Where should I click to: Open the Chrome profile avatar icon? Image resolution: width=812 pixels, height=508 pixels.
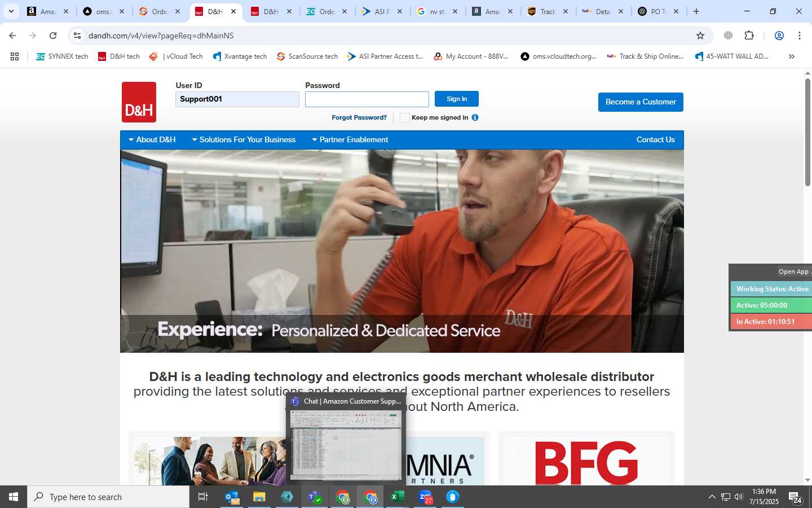pyautogui.click(x=779, y=36)
